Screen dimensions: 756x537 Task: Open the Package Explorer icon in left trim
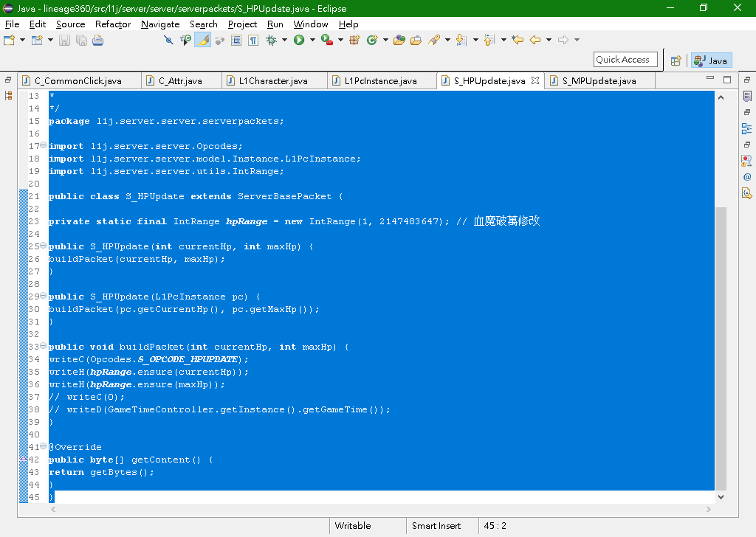coord(8,96)
